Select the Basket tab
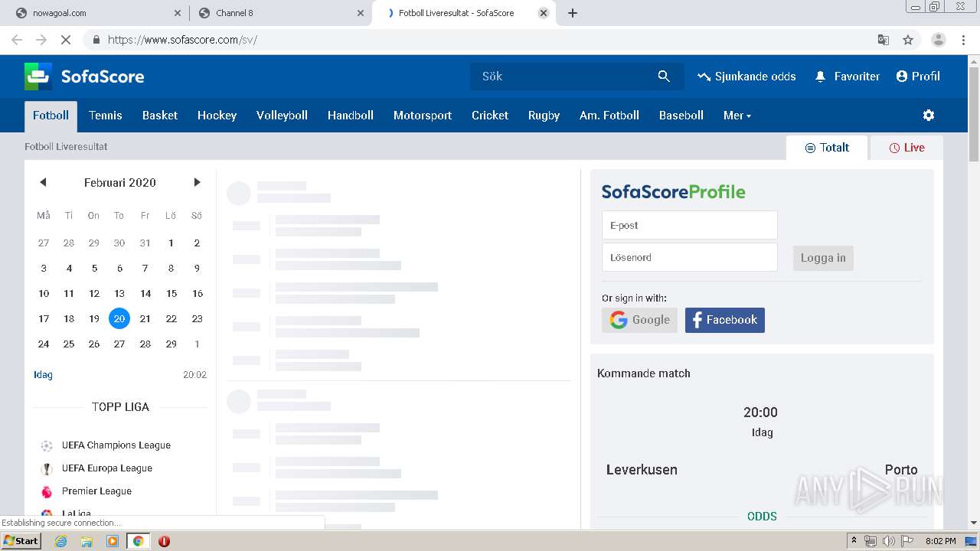The image size is (980, 551). pyautogui.click(x=160, y=115)
